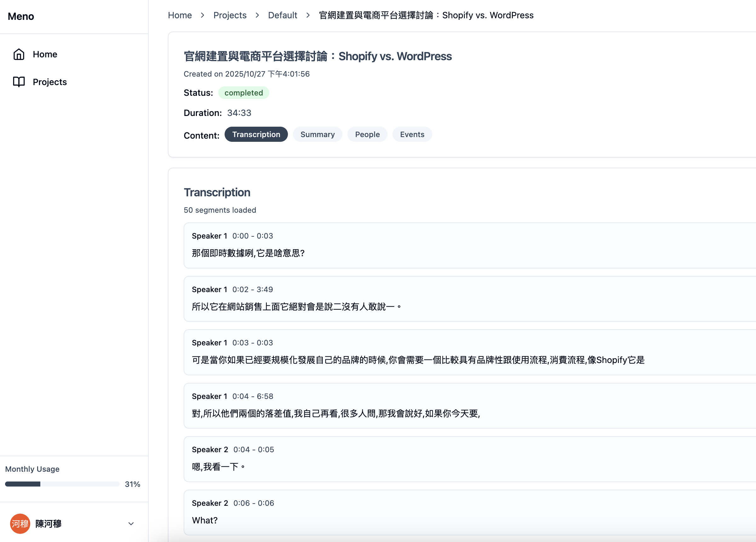Open the People content tab
756x542 pixels.
(x=367, y=135)
